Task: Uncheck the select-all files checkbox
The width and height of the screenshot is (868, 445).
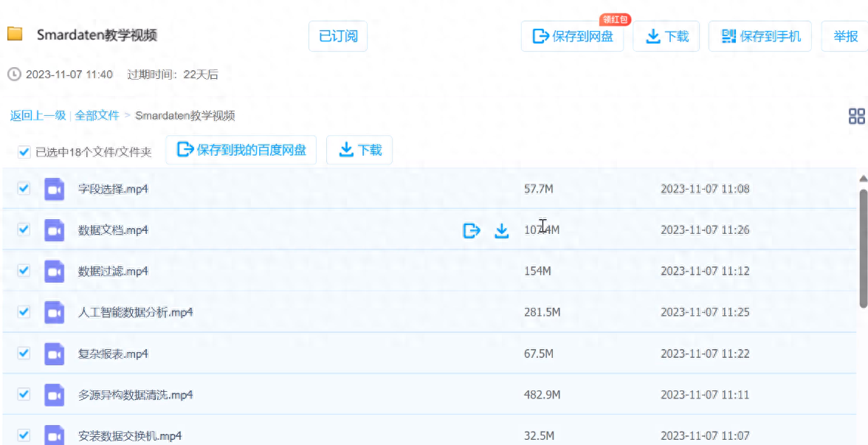Action: [x=24, y=152]
